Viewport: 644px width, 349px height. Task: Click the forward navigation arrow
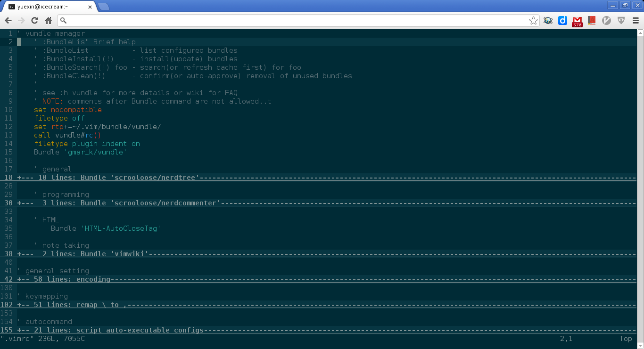(x=21, y=20)
